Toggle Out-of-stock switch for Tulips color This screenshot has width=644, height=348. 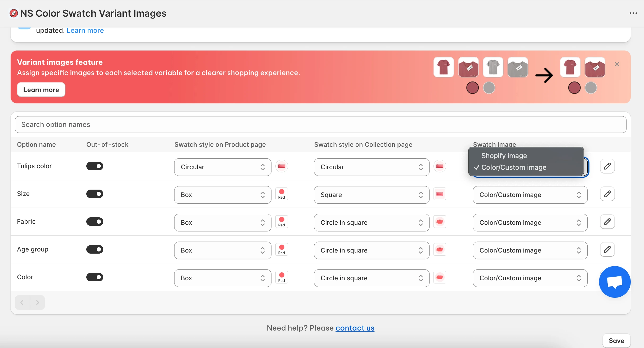(x=95, y=166)
